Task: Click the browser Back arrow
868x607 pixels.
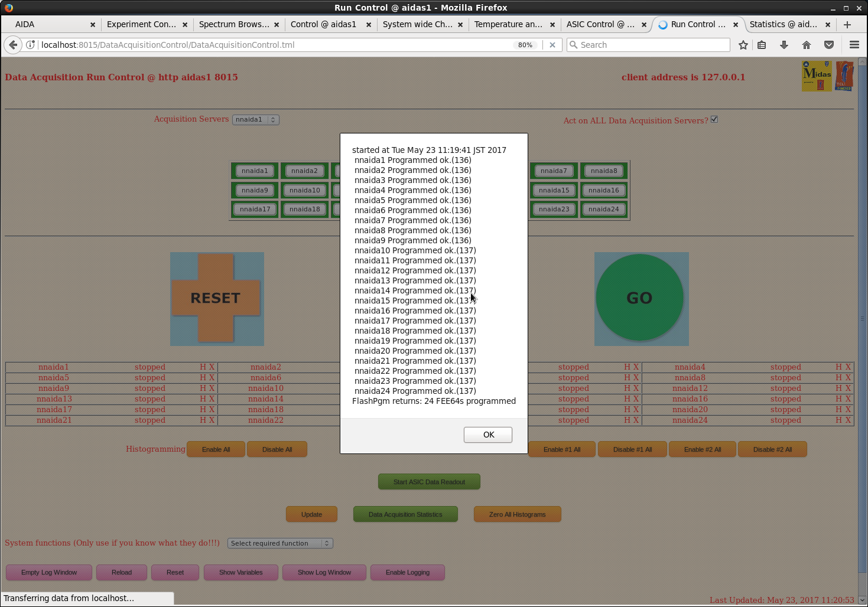Action: (13, 45)
